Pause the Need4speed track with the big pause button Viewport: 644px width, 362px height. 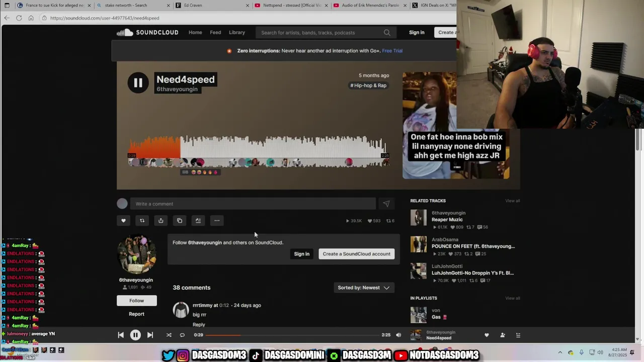pos(138,83)
